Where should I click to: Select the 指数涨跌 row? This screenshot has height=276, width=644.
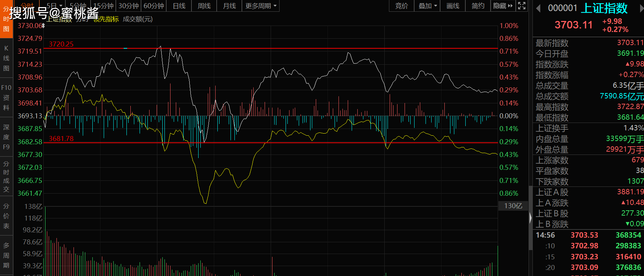[x=589, y=64]
